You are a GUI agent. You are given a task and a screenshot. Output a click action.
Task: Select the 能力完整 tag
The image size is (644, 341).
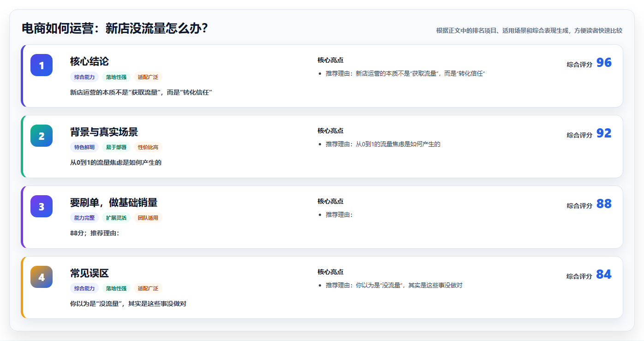click(x=84, y=218)
